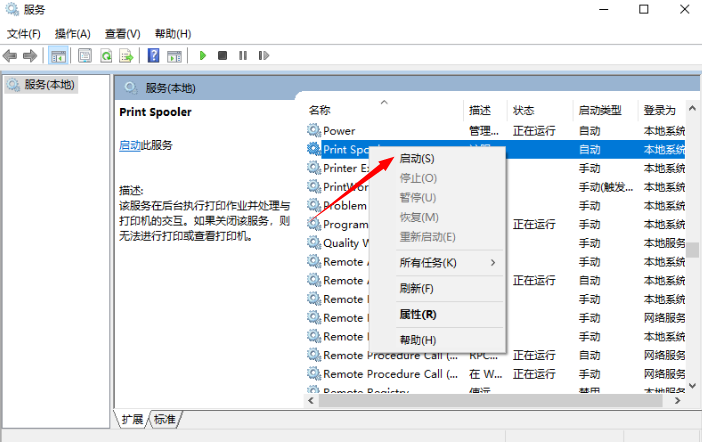Open 属性(R) from the context menu
This screenshot has height=442, width=702.
[438, 314]
